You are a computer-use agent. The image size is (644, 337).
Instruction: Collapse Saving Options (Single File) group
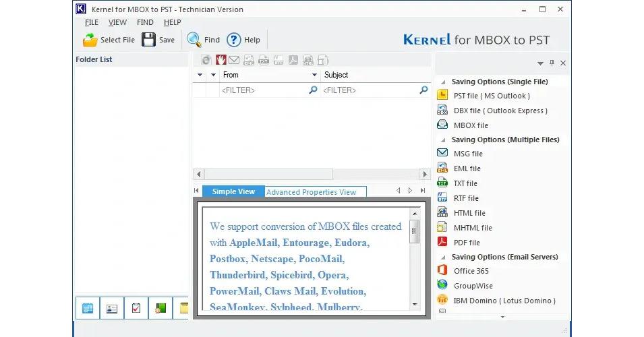coord(443,82)
